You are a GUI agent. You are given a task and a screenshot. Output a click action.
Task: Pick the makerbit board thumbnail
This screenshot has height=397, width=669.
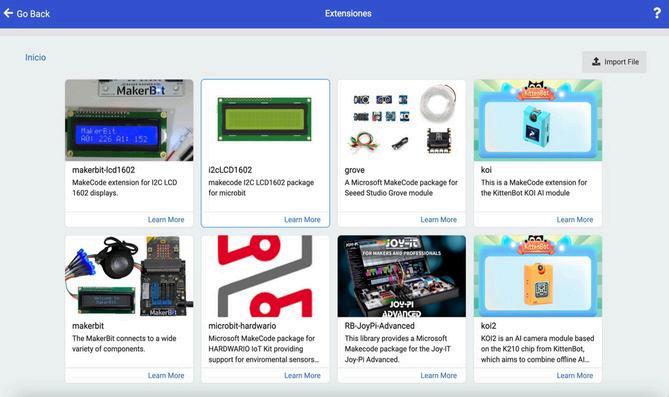tap(129, 276)
